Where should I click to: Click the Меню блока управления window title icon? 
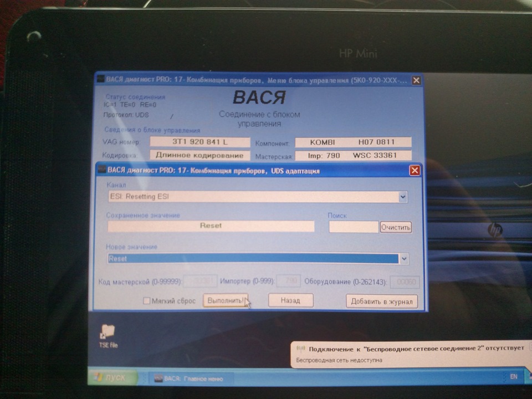(x=100, y=79)
